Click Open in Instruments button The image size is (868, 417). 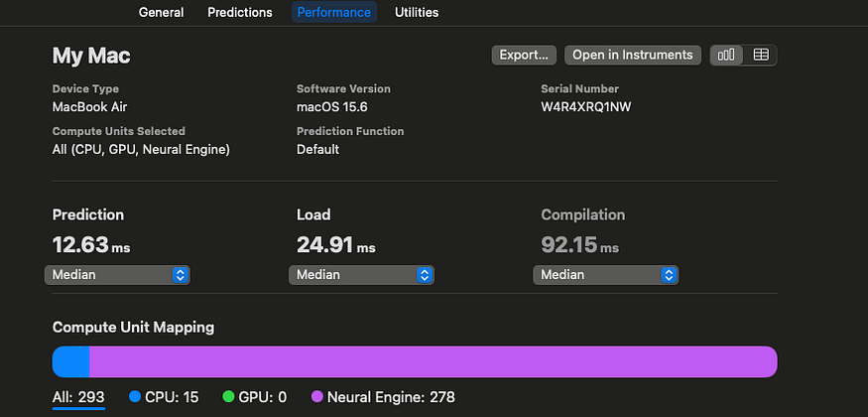[x=633, y=55]
